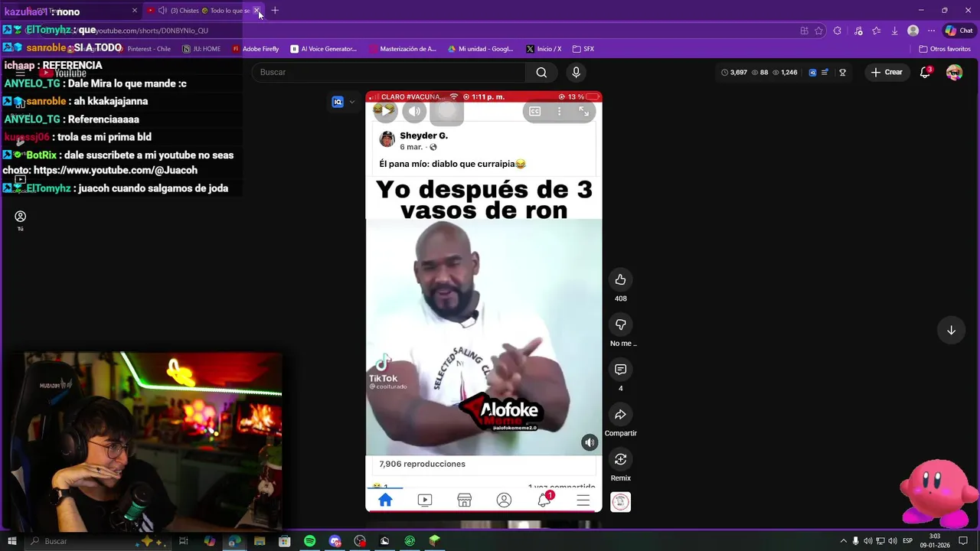Open a new browser tab

pos(275,11)
